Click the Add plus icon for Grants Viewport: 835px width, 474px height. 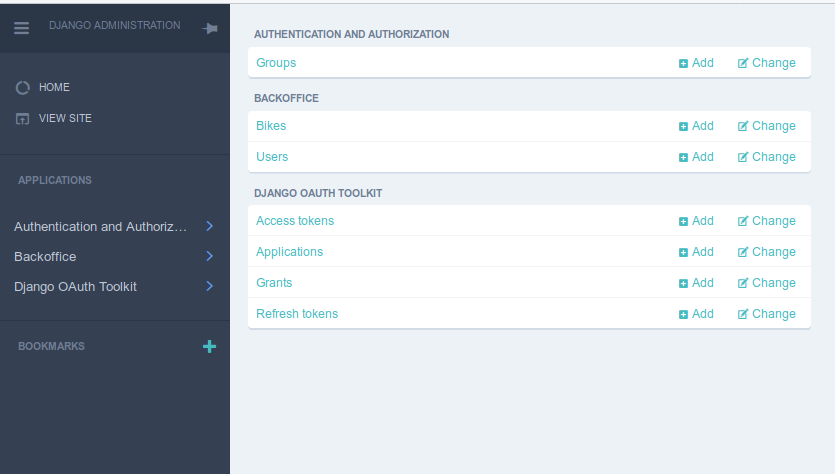(x=683, y=283)
